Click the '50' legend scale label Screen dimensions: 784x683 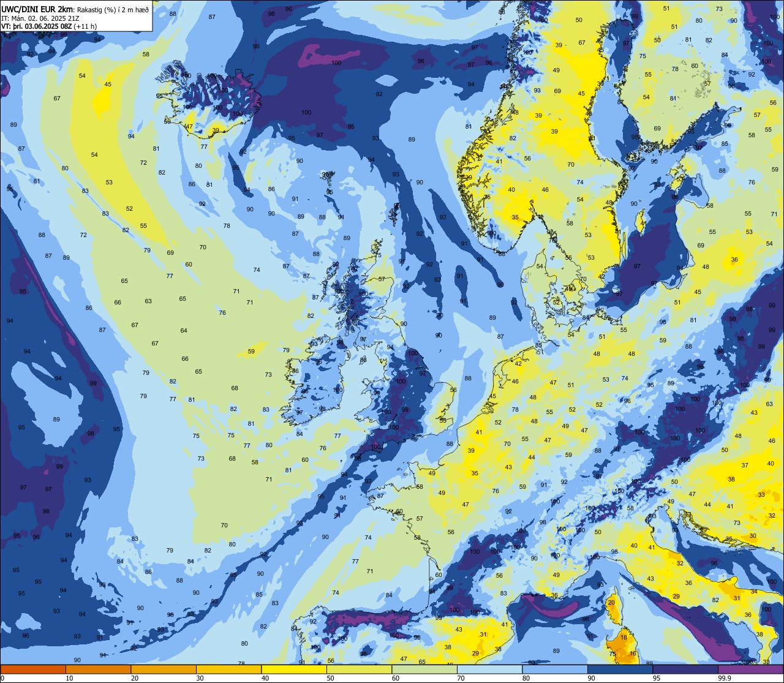coord(330,677)
